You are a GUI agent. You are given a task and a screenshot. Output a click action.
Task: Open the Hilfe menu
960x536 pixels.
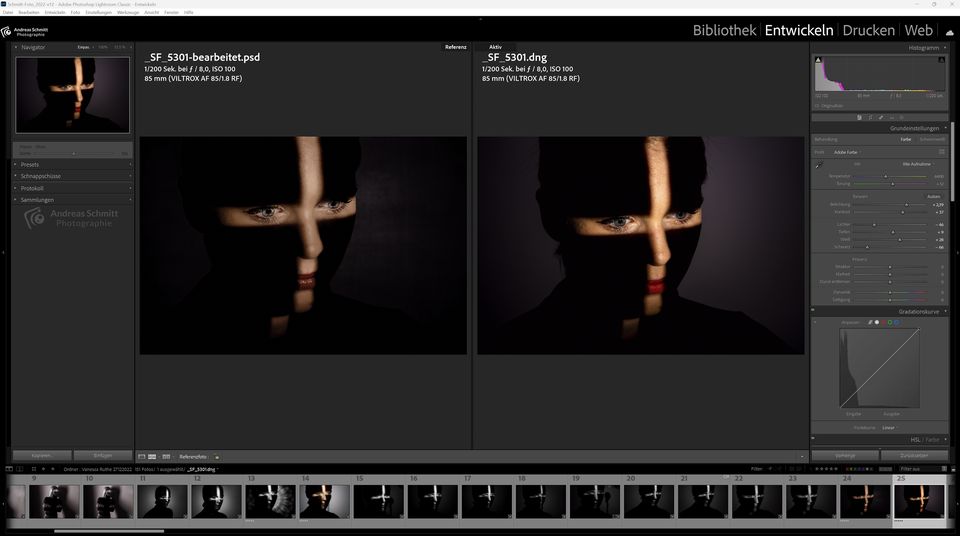click(189, 12)
